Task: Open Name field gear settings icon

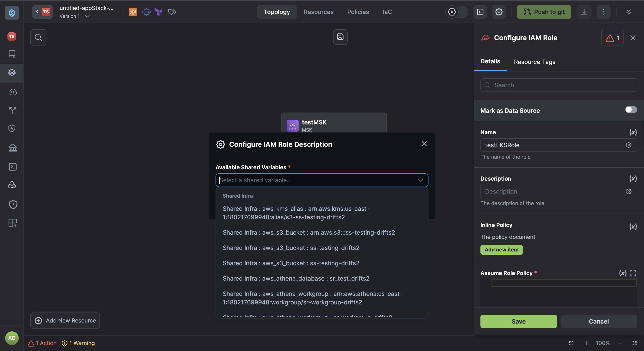Action: click(628, 145)
